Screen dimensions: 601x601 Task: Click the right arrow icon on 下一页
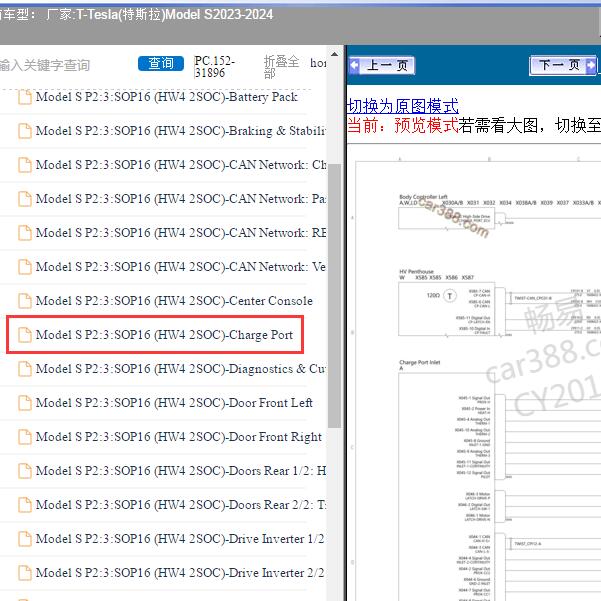click(x=591, y=65)
